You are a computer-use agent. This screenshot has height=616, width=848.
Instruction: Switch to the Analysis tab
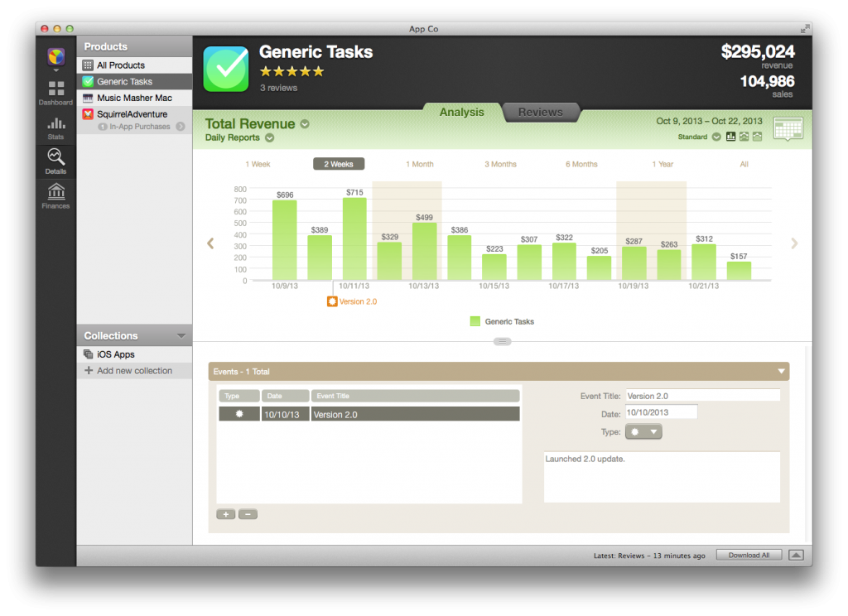point(461,112)
